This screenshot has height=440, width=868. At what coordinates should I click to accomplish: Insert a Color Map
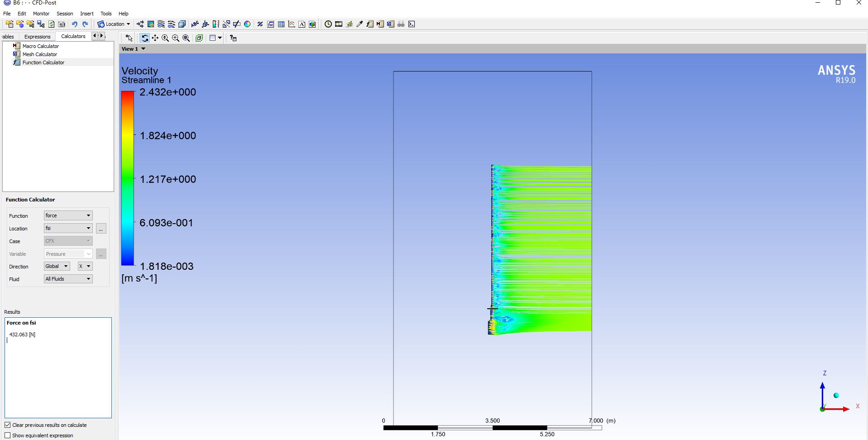point(247,24)
